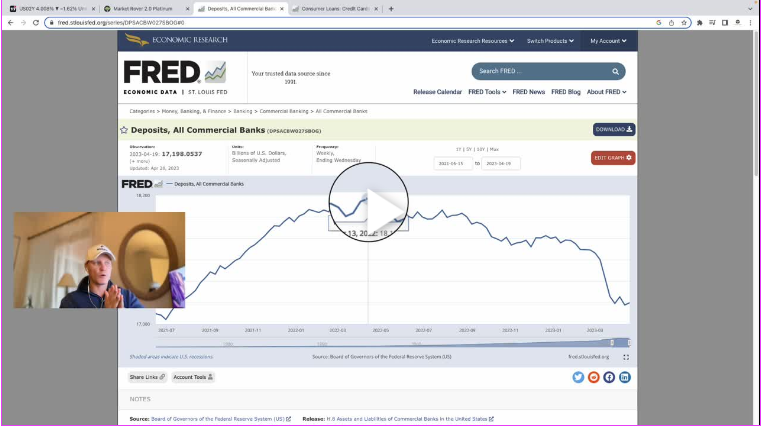The height and width of the screenshot is (426, 761).
Task: Open the H.8 Assets and Liabilities release link
Action: (x=410, y=419)
